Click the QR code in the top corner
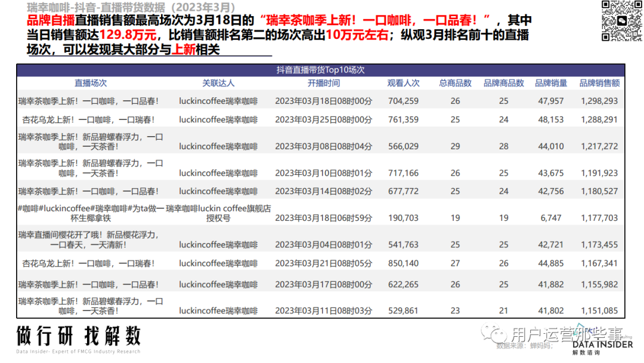This screenshot has width=644, height=363. point(621,21)
